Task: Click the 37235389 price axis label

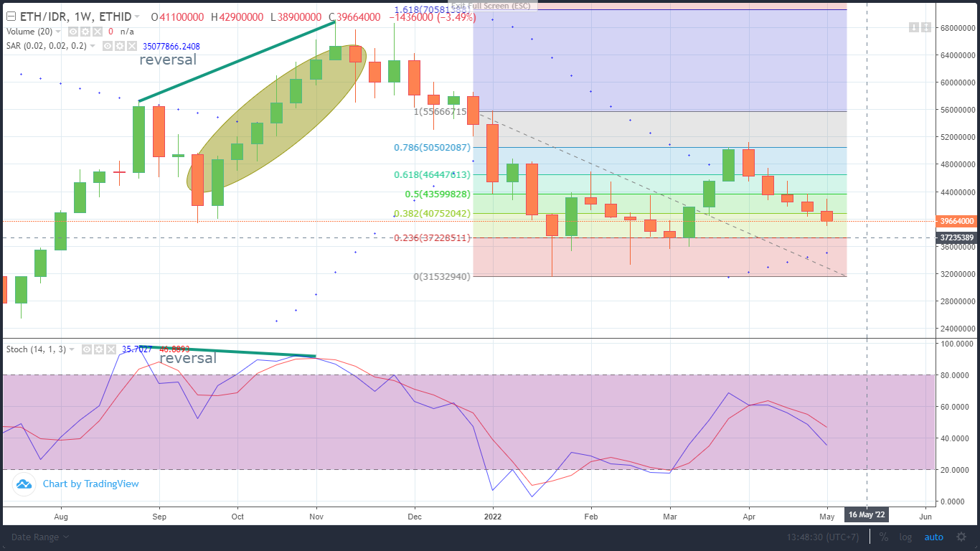Action: [x=958, y=237]
